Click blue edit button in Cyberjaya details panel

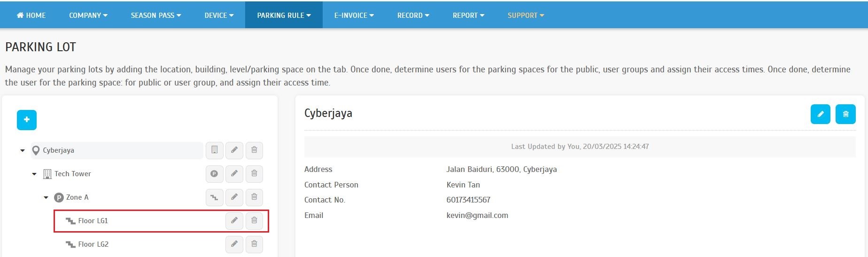tap(820, 114)
